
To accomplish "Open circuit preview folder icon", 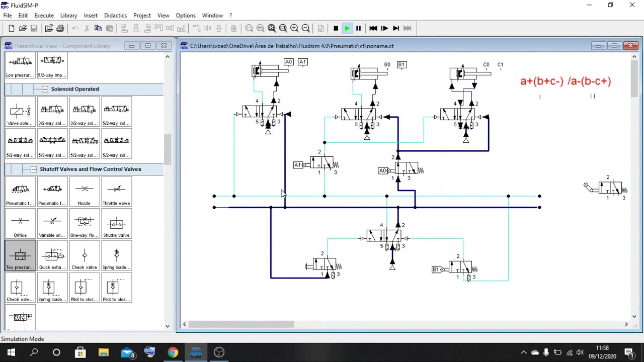I will 49,29.
